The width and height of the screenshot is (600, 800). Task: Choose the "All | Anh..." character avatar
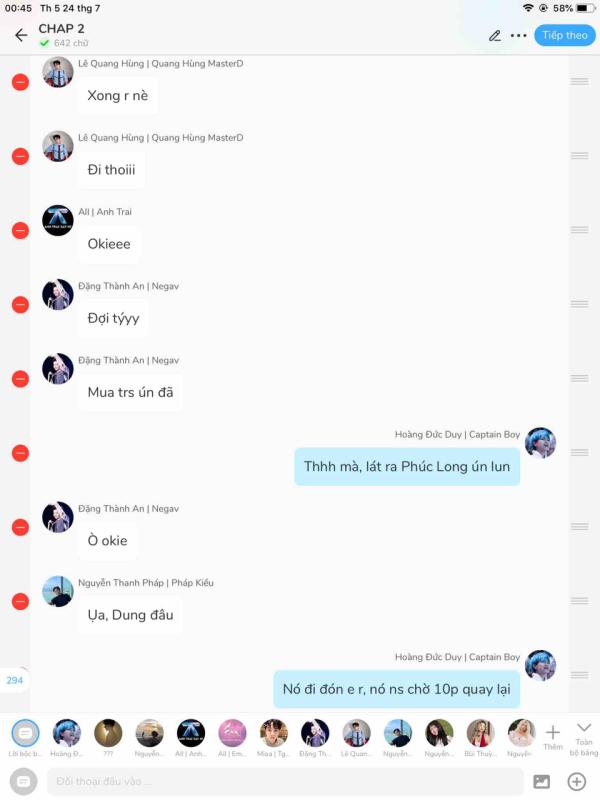(x=190, y=737)
